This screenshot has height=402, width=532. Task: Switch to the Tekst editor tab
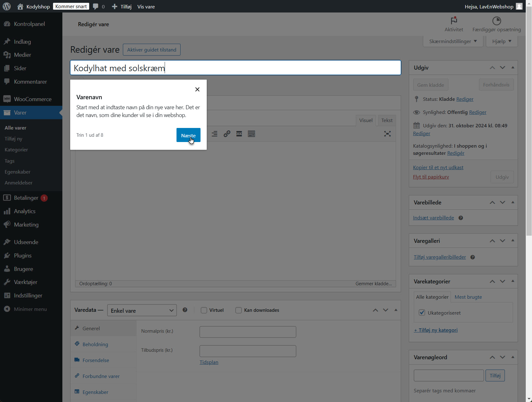[x=387, y=120]
